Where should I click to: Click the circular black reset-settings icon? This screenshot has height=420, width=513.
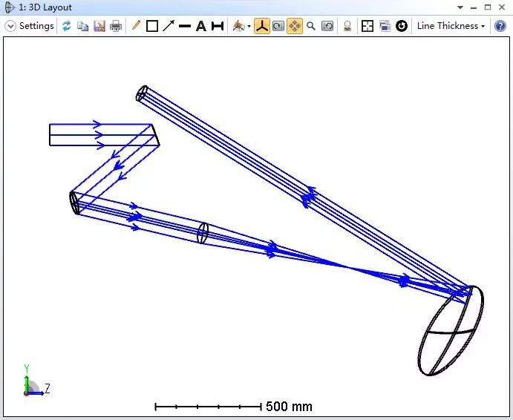click(x=402, y=26)
